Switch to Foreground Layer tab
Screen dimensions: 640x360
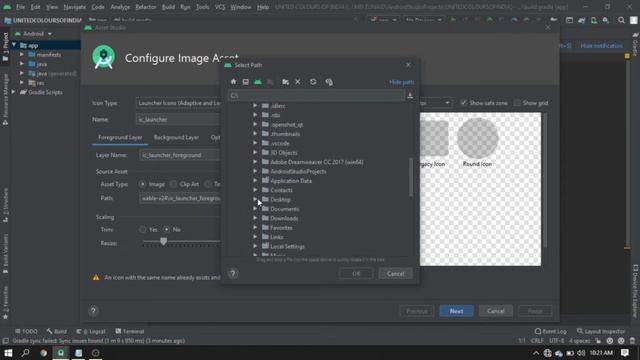tap(120, 138)
